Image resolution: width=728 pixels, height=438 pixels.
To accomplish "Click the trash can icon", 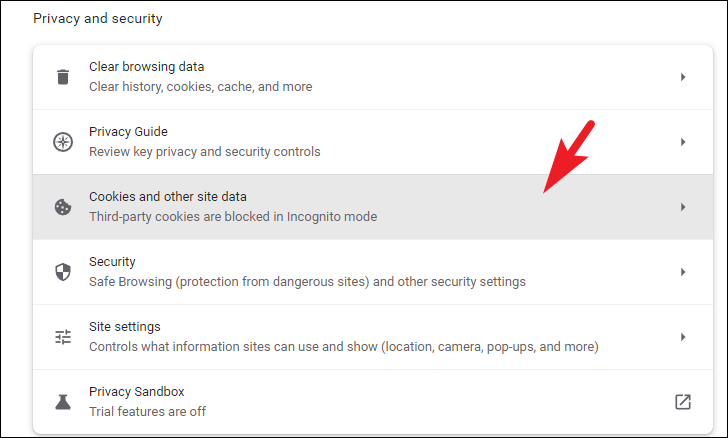I will 63,77.
